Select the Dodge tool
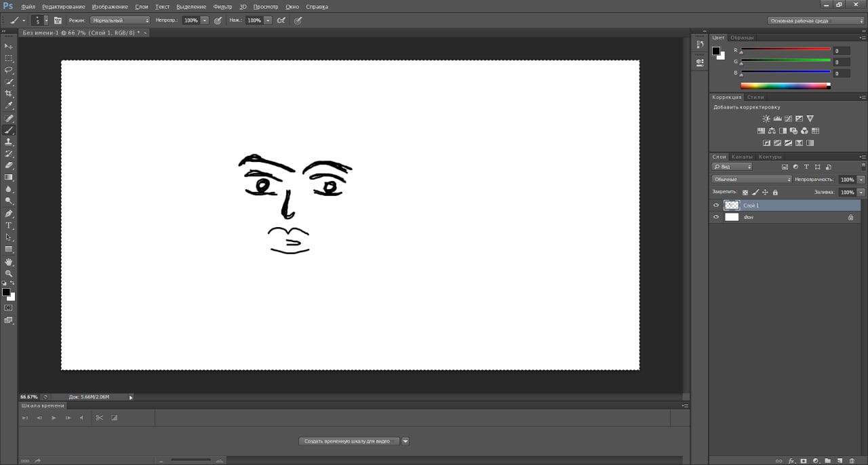Screen dimensions: 868x465 tap(9, 201)
